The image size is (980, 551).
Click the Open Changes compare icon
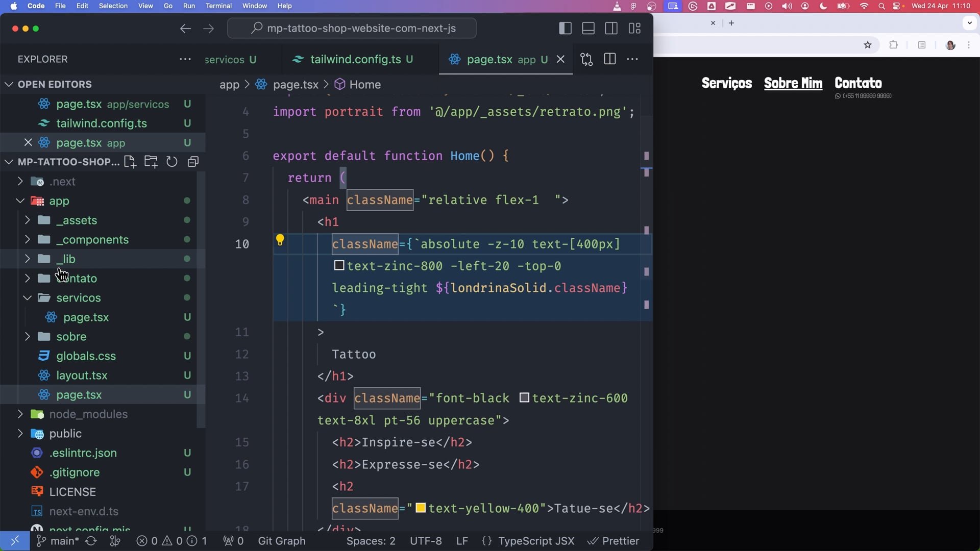[x=586, y=59]
